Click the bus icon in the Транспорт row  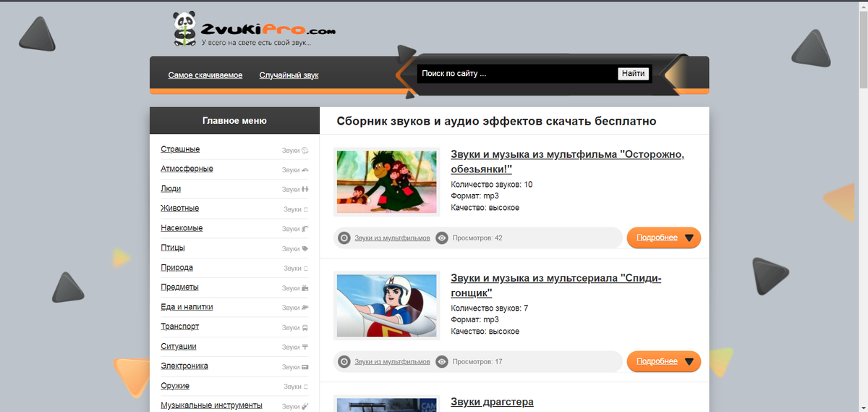(305, 327)
